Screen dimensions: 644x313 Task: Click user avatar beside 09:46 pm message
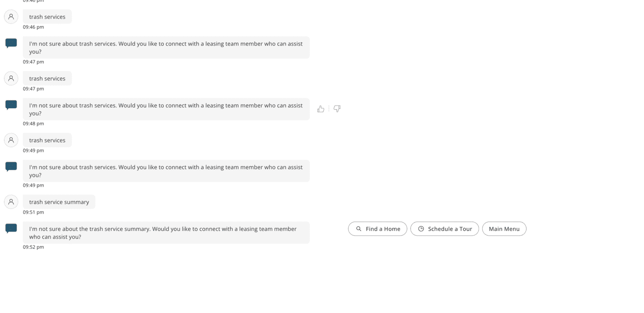pyautogui.click(x=11, y=17)
